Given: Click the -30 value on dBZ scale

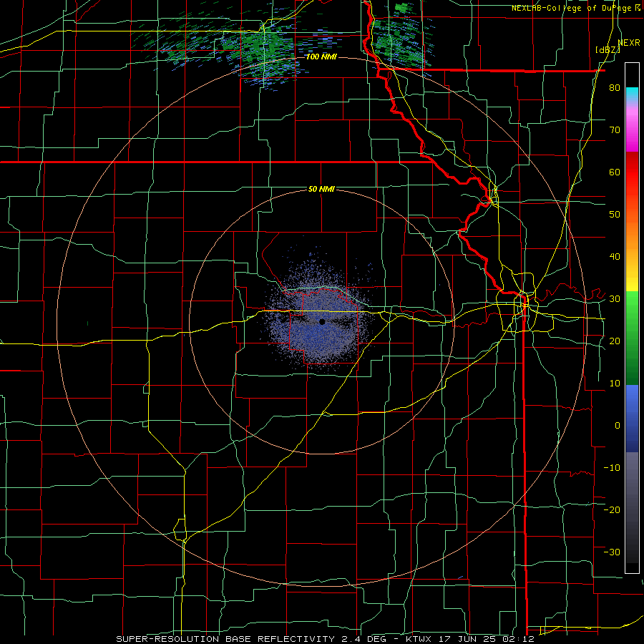Looking at the screenshot, I should (612, 552).
